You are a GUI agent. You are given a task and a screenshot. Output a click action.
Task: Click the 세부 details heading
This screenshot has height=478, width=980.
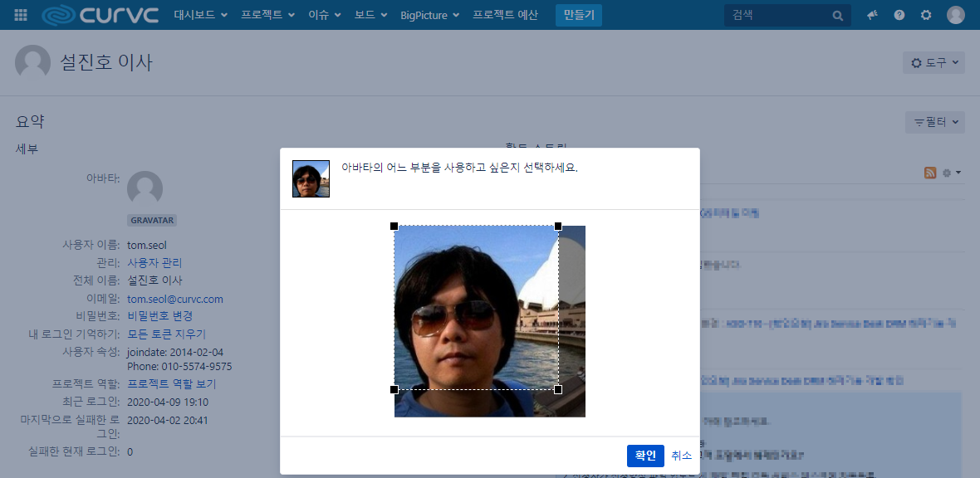pos(27,149)
